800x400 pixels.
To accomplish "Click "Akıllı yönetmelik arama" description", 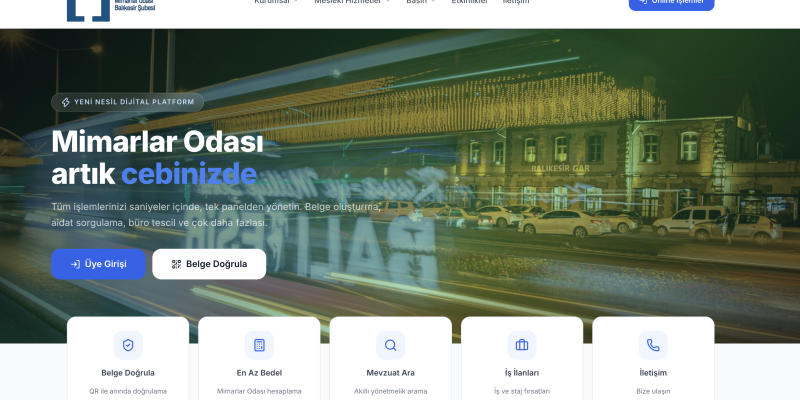I will 390,391.
